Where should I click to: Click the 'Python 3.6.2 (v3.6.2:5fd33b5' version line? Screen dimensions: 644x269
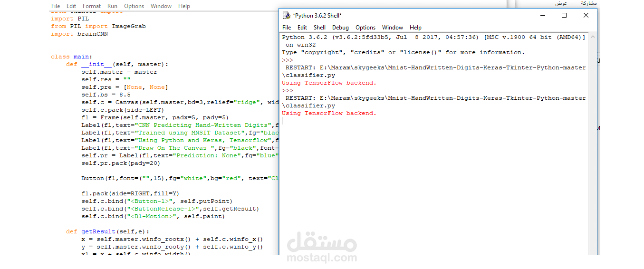[434, 37]
